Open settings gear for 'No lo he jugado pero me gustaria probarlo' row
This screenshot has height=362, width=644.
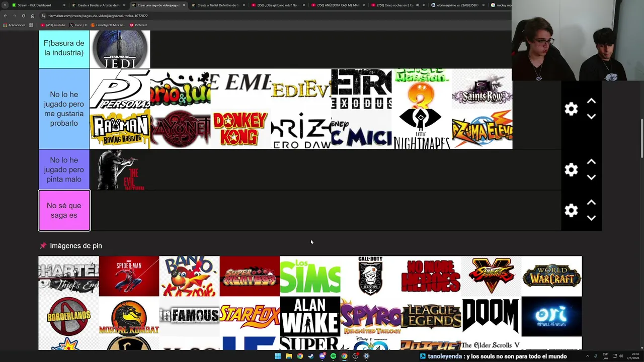click(571, 109)
